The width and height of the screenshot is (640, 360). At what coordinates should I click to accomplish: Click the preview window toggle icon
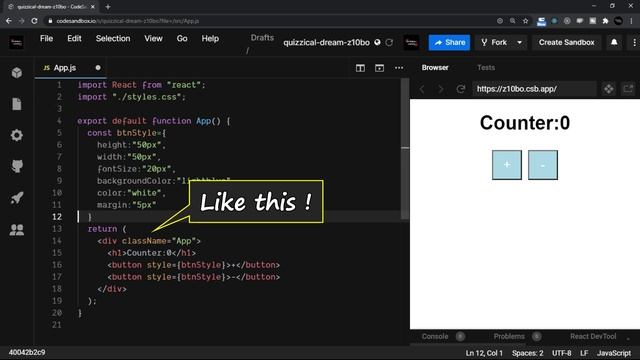379,68
